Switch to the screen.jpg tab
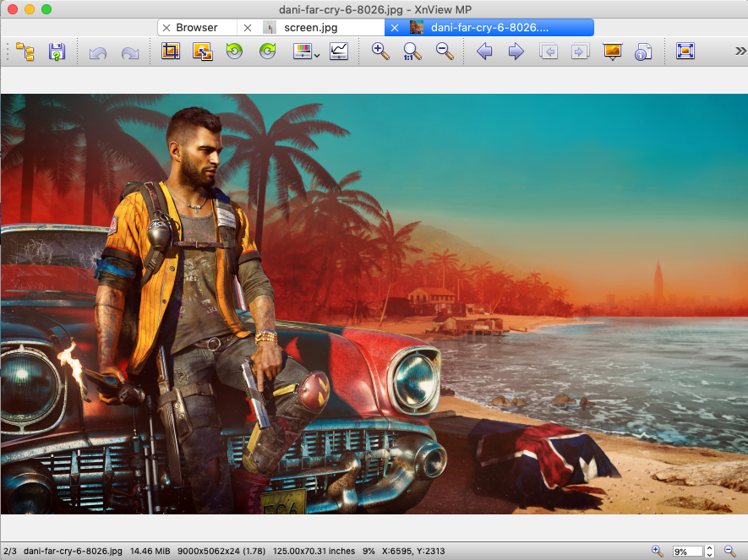748x560 pixels. 310,28
